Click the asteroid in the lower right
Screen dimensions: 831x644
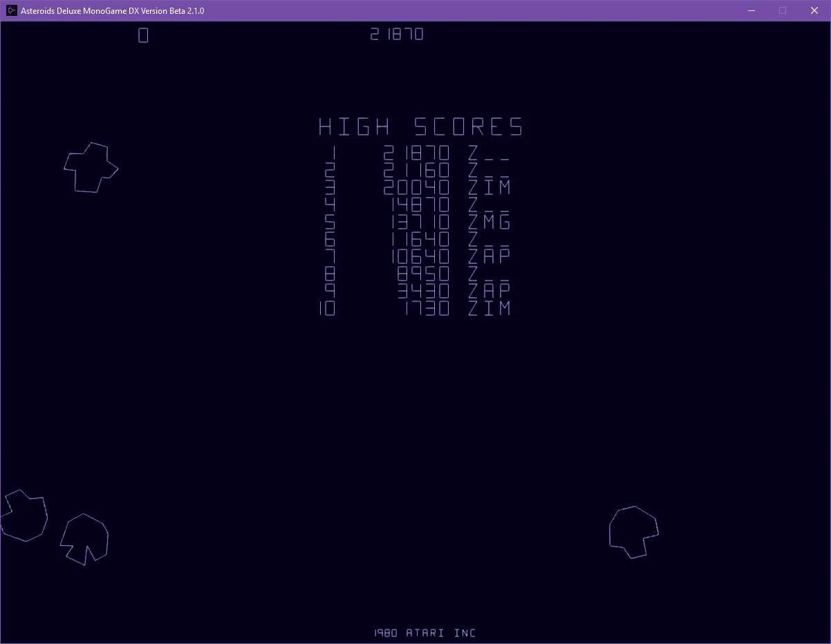pyautogui.click(x=634, y=531)
